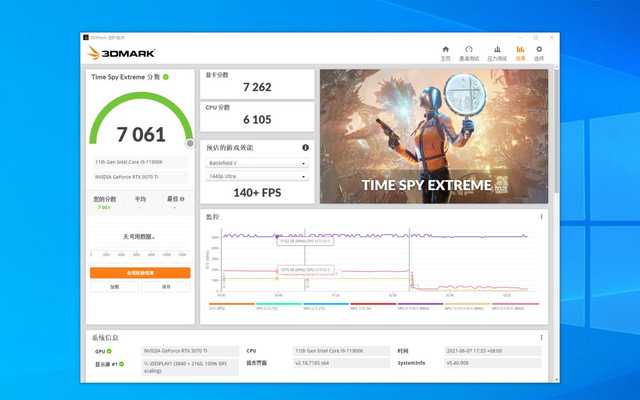Click the orange compare results online button
Viewport: 640px width, 400px height.
point(140,273)
